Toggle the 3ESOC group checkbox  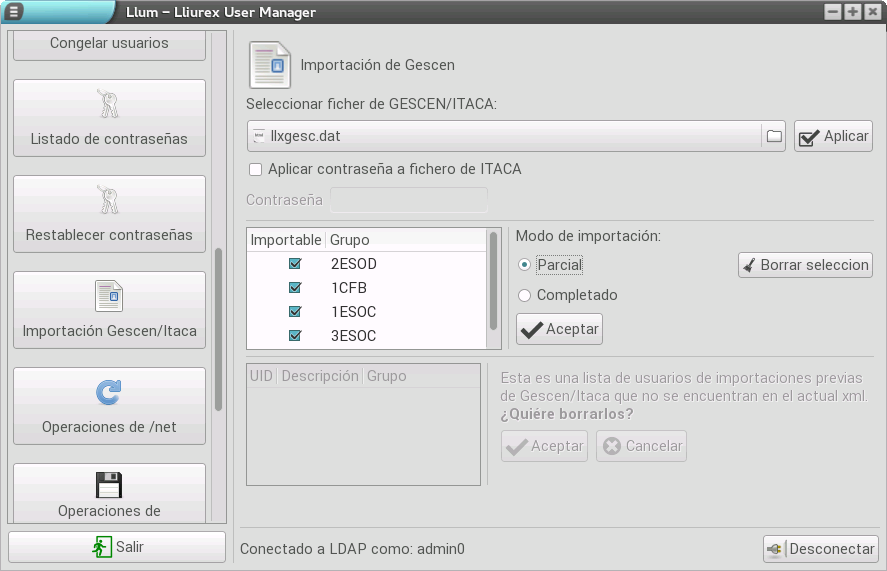pos(295,336)
